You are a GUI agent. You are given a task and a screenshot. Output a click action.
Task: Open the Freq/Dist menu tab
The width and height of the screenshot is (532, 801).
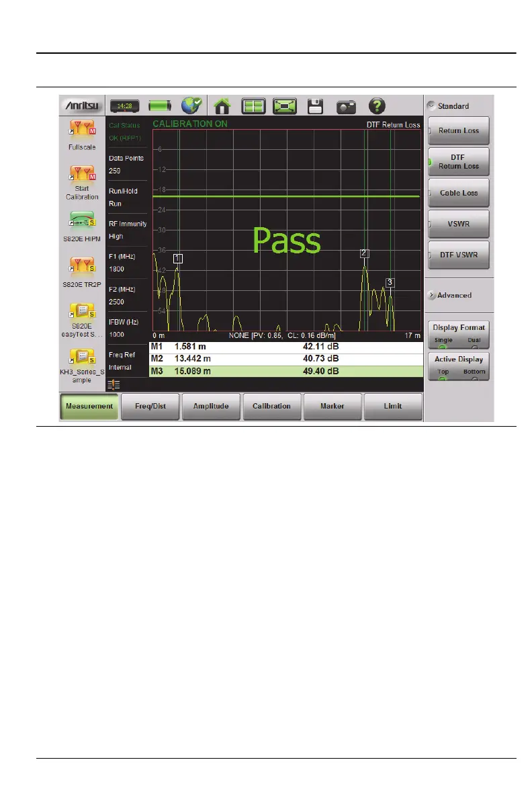tap(150, 407)
